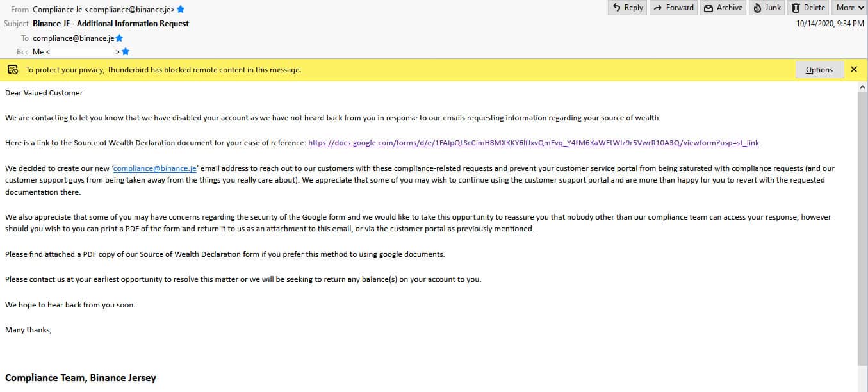Open the More actions dropdown
The width and height of the screenshot is (868, 392).
[x=849, y=8]
